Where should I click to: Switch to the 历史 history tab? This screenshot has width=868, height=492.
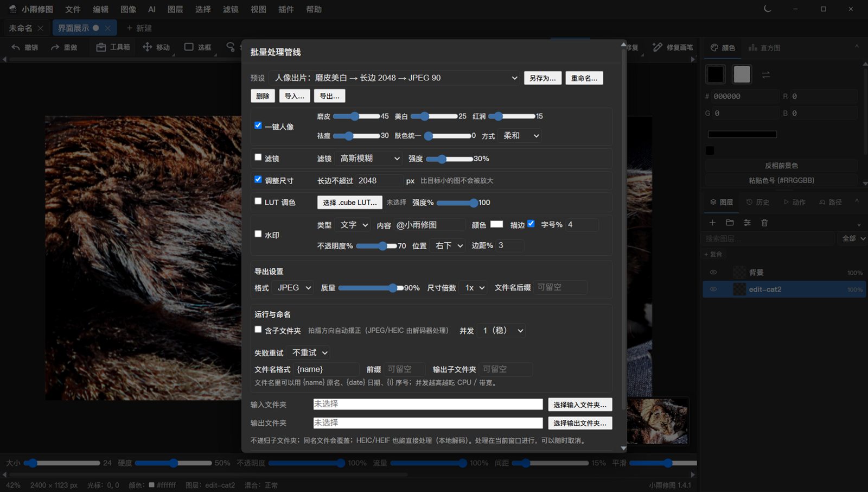point(758,202)
